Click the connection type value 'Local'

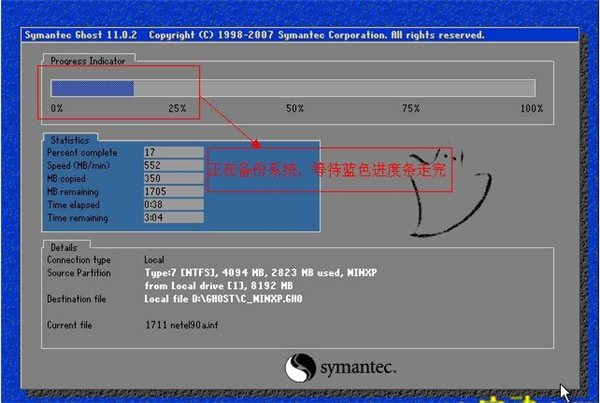coord(154,260)
